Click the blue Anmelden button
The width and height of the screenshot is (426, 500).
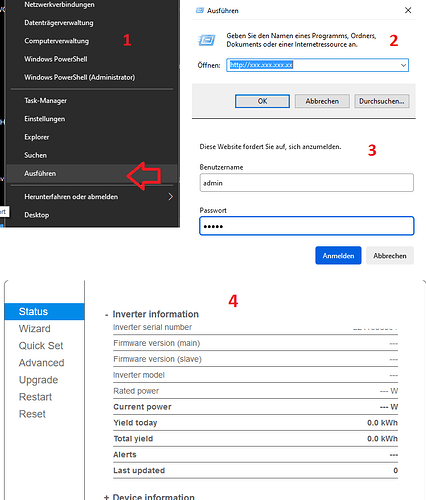coord(338,256)
